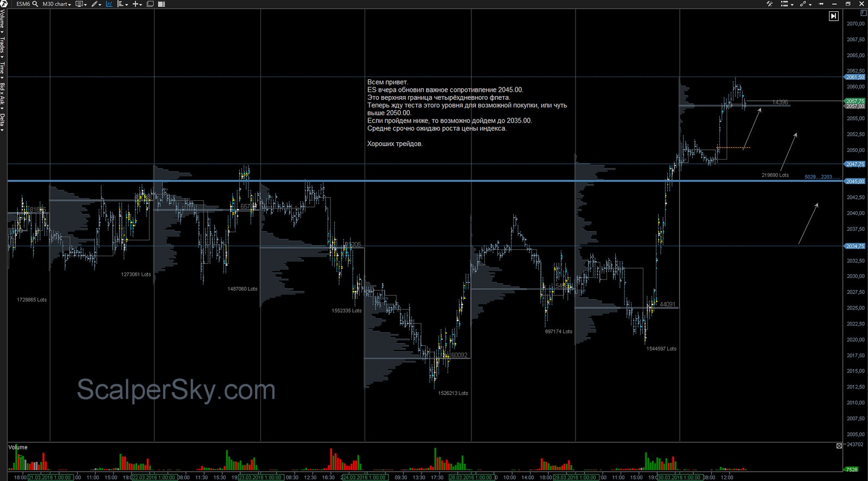This screenshot has width=868, height=481.
Task: Click the split panel layout icon
Action: click(162, 4)
